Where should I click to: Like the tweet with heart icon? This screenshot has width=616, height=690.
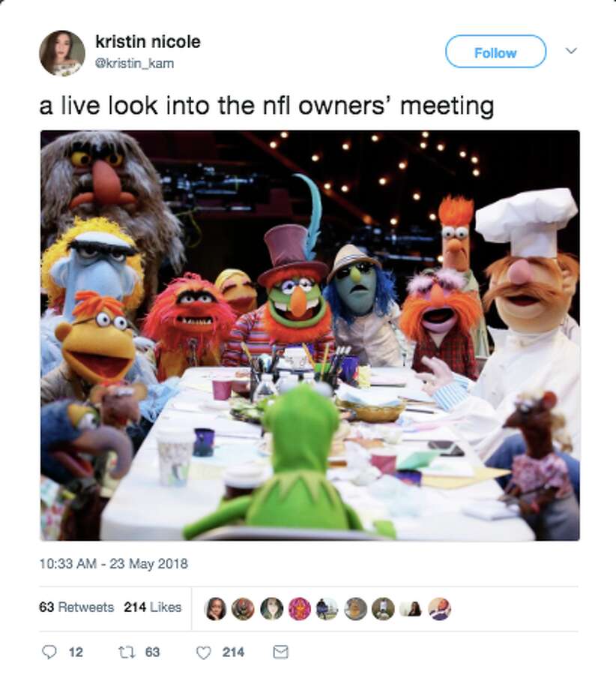203,652
